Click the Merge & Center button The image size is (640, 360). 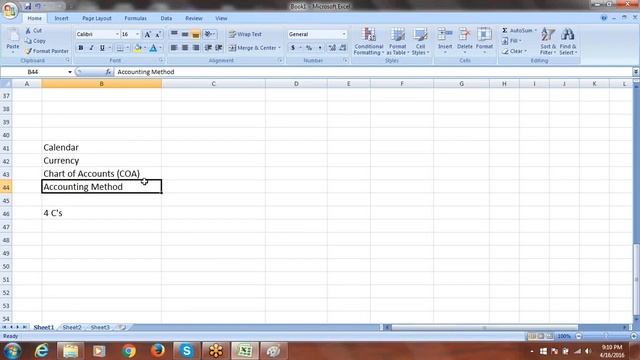click(x=252, y=48)
